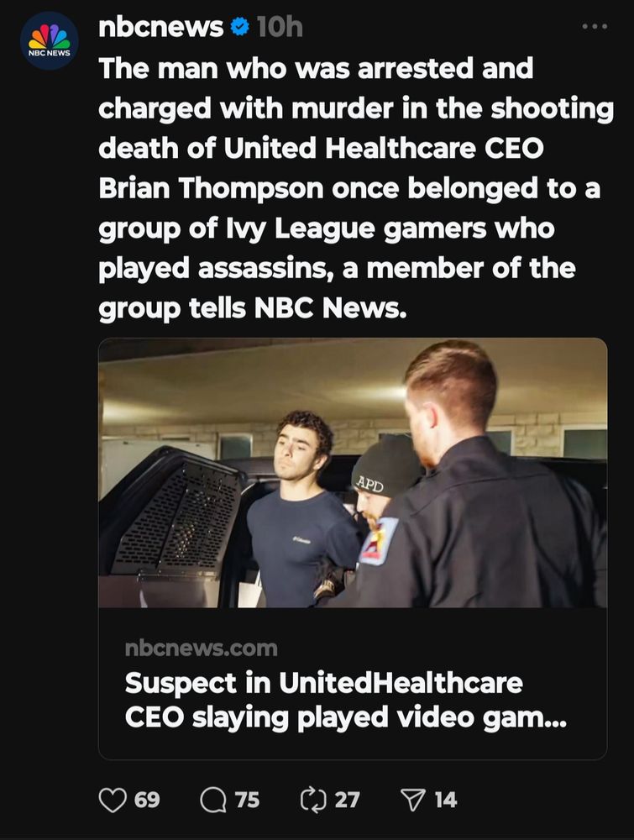Open the 'Suspect in UnitedHealthcare' headline link

tap(345, 700)
